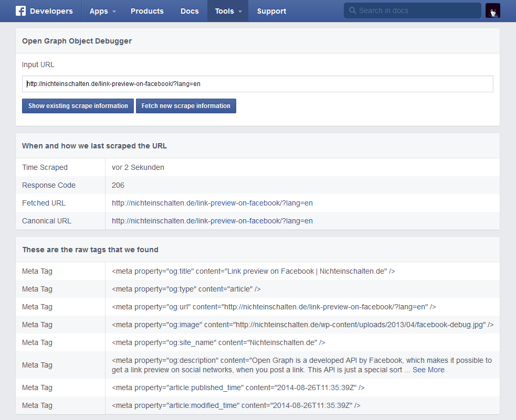Expand description with See More link
The height and width of the screenshot is (420, 516).
pos(428,370)
